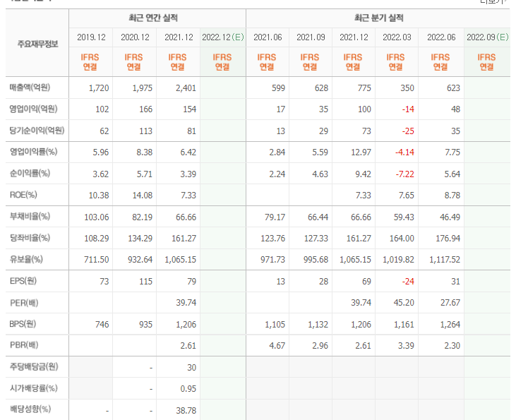This screenshot has width=516, height=420.
Task: Select the 당기순이익(억원) row label
Action: pos(37,131)
